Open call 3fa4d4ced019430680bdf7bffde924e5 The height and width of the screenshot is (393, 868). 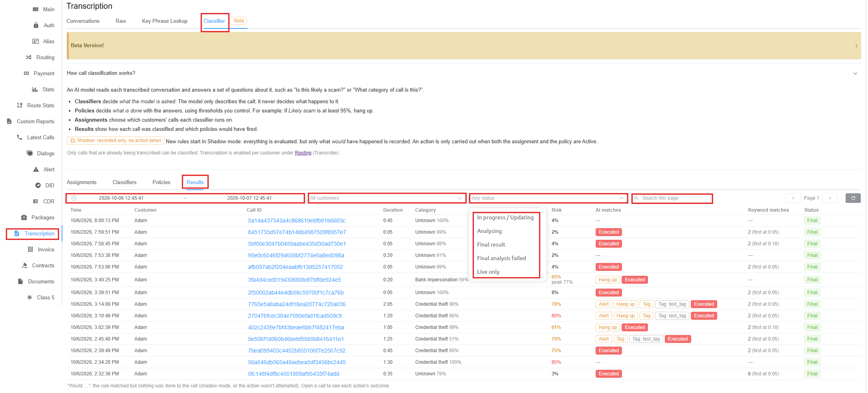click(294, 280)
